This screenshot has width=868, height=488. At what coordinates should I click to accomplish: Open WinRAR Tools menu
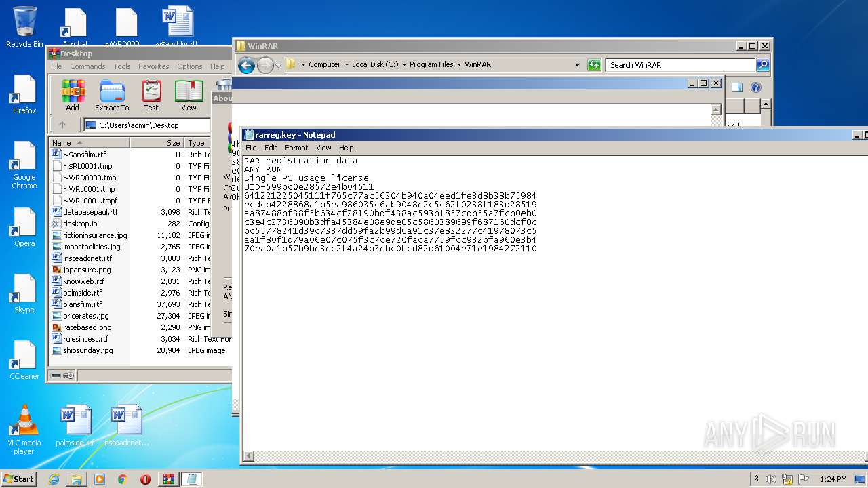[122, 66]
